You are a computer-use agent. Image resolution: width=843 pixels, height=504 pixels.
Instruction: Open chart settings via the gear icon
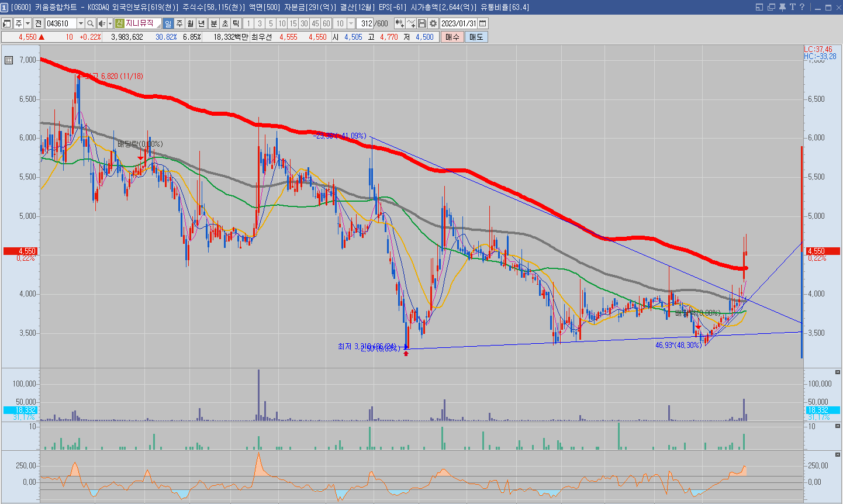[x=433, y=23]
